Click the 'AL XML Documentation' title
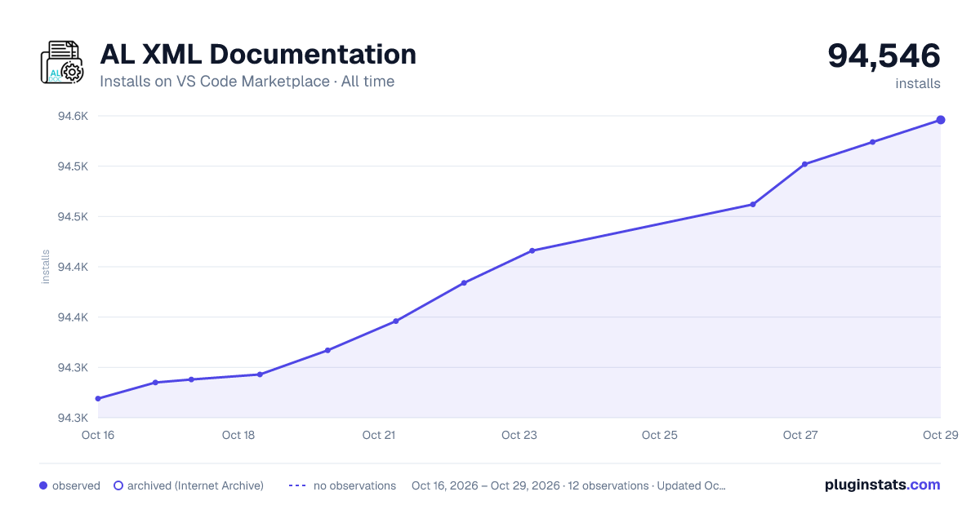The width and height of the screenshot is (980, 514). 258,54
